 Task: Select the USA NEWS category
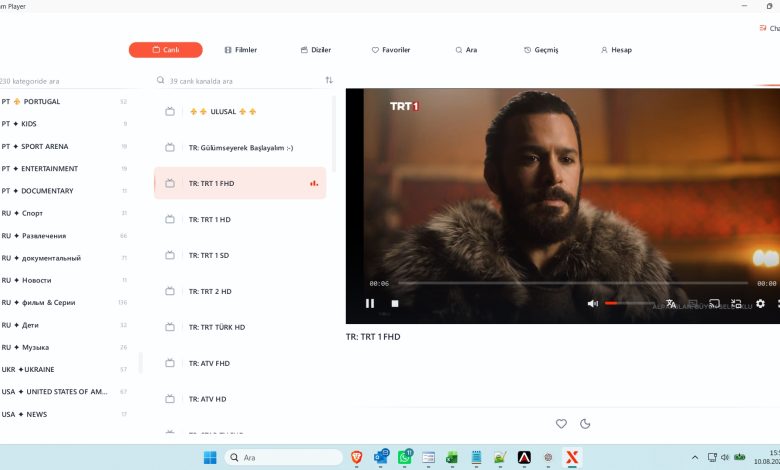pyautogui.click(x=64, y=414)
